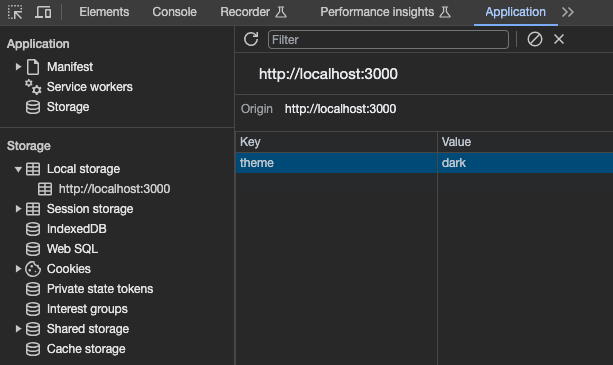Open Service workers panel
The height and width of the screenshot is (365, 613).
(90, 87)
